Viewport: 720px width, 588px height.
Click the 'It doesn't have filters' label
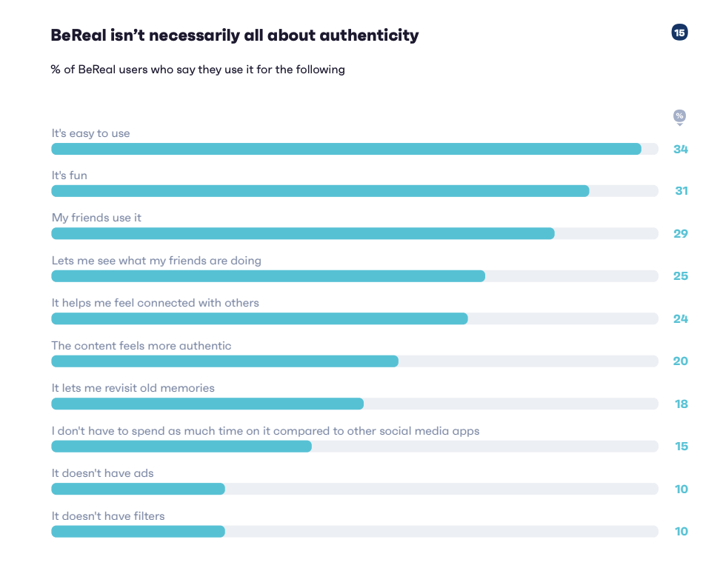click(x=108, y=516)
